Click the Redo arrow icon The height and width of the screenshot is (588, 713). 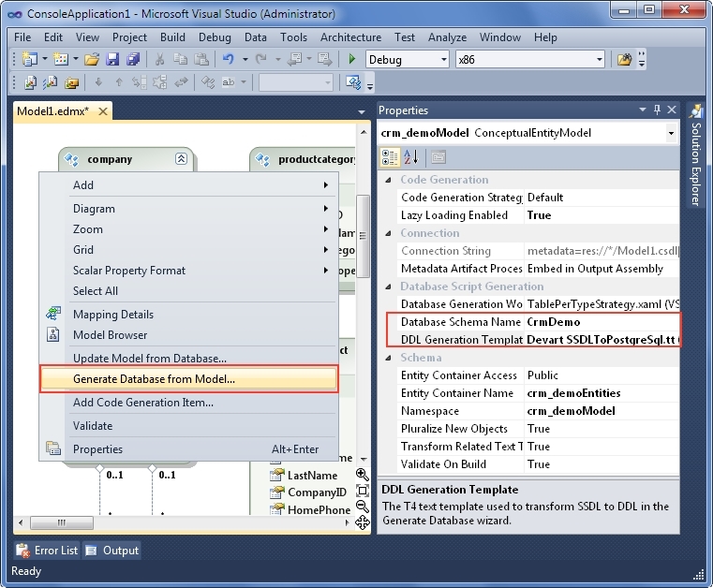pos(261,59)
